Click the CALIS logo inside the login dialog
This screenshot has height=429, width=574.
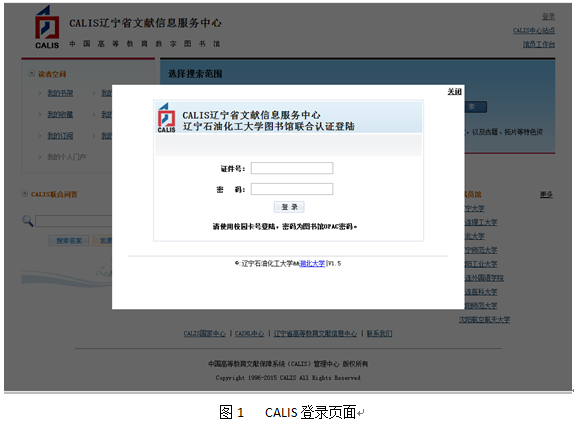click(166, 117)
